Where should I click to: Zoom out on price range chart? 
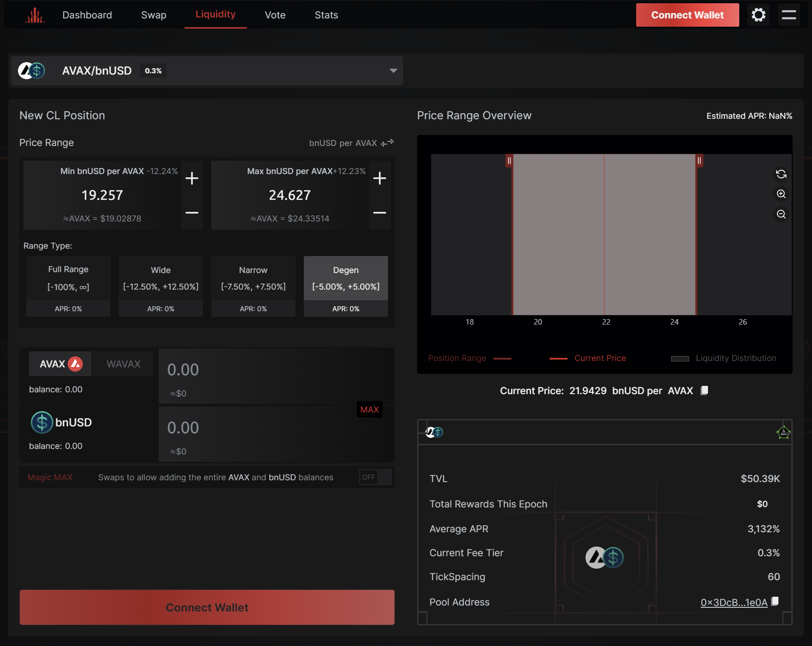(x=781, y=214)
